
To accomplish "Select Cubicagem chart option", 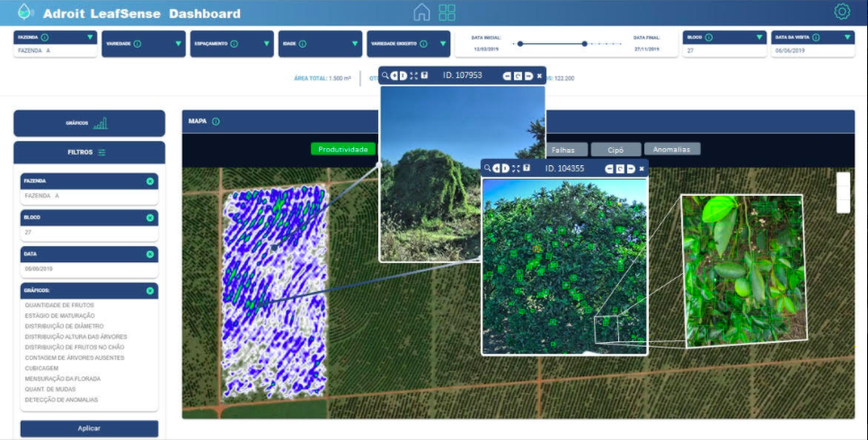I will pyautogui.click(x=41, y=368).
